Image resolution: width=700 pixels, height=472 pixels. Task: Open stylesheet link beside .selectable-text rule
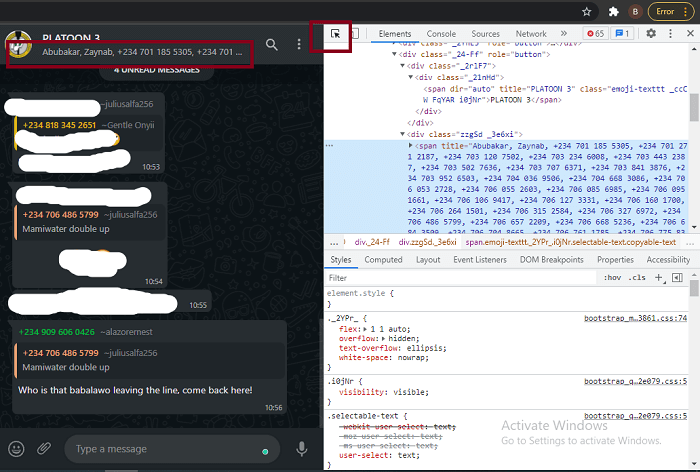tap(635, 416)
